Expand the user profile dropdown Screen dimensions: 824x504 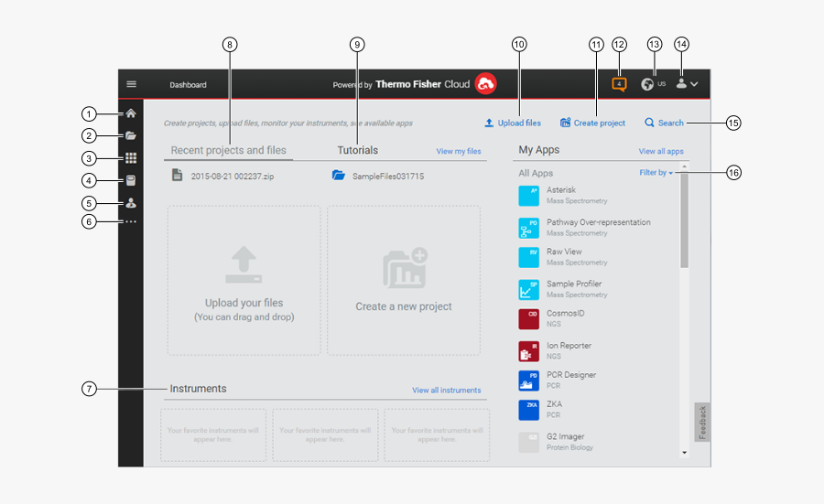(x=687, y=84)
